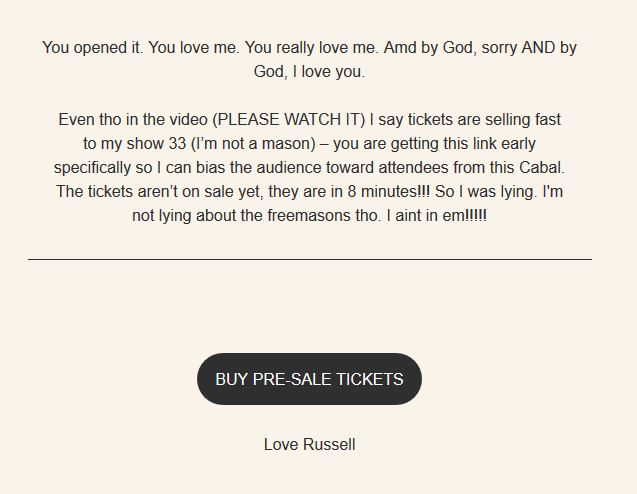Click the words "Even tho in the video"
This screenshot has height=494, width=637.
coord(133,119)
